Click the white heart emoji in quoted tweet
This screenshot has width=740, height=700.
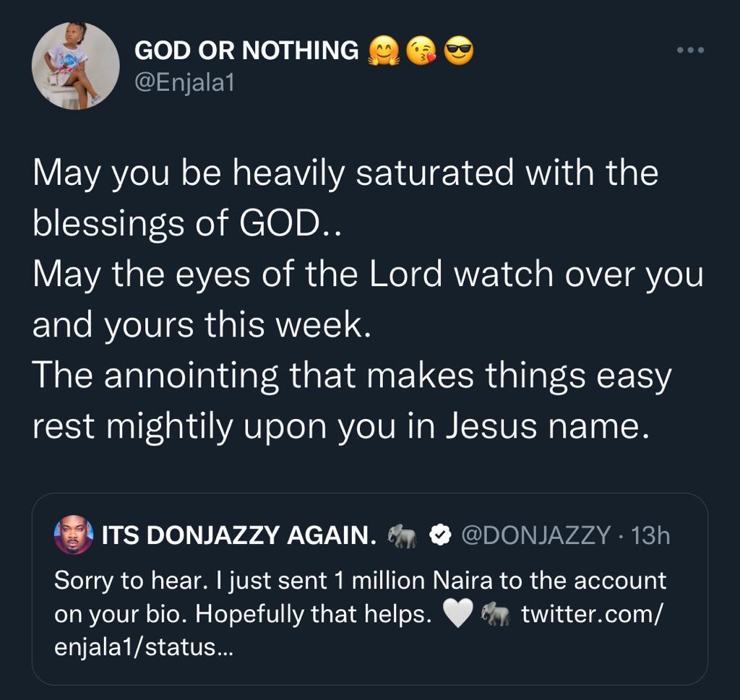(457, 614)
